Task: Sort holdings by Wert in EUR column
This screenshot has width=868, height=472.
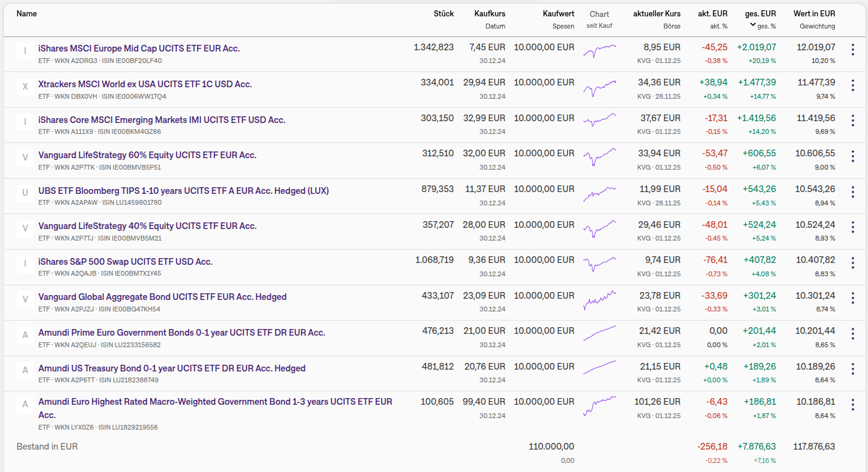Action: (x=814, y=13)
